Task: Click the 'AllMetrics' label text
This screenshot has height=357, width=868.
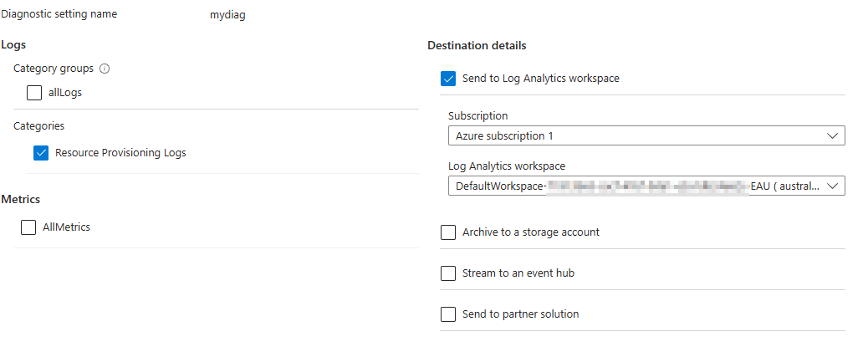Action: click(66, 227)
